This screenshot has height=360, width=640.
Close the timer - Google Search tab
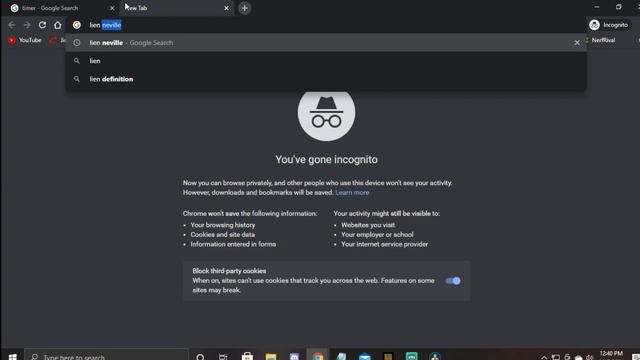click(x=112, y=8)
